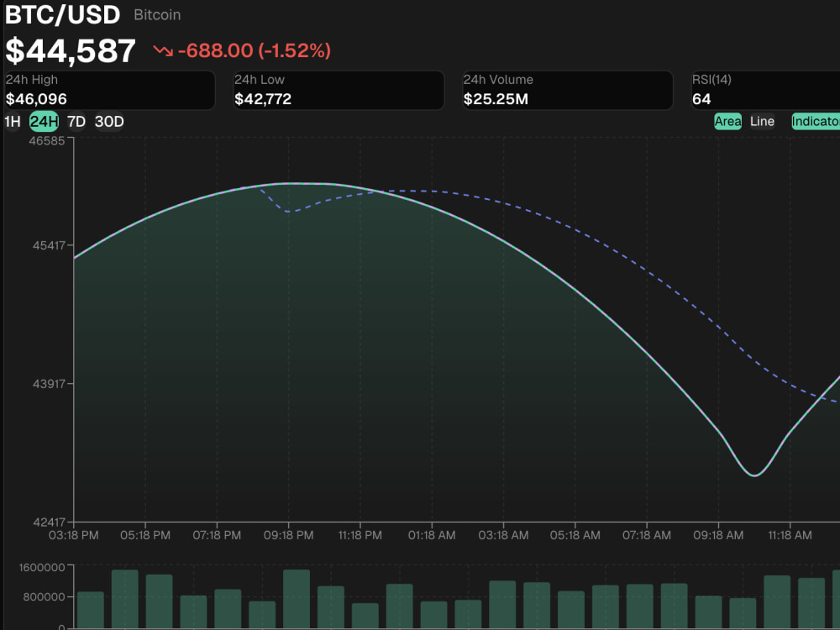
Task: Click the 1600000 volume axis label
Action: (42, 567)
